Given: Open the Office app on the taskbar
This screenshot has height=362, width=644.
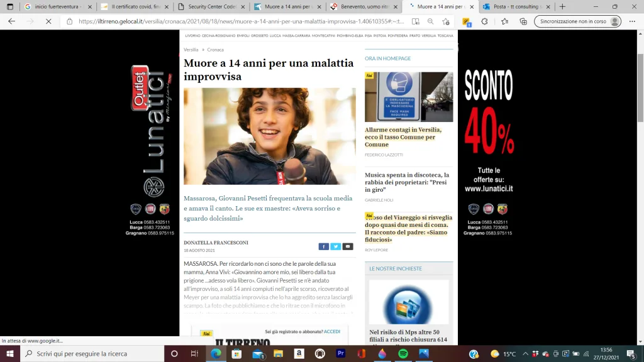Looking at the screenshot, I should (362, 353).
